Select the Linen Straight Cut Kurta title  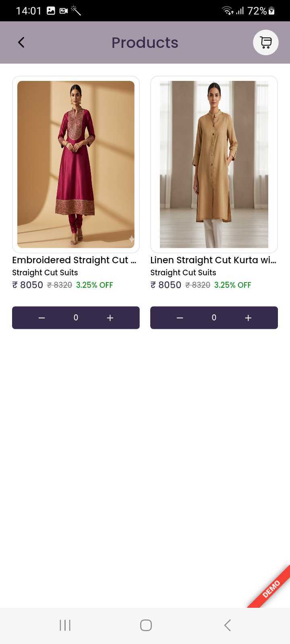click(213, 260)
